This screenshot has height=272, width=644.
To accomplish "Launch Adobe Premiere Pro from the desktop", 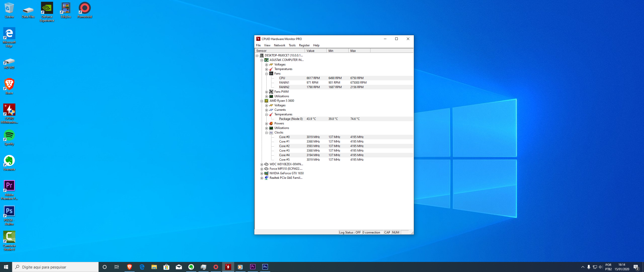I will [x=9, y=190].
